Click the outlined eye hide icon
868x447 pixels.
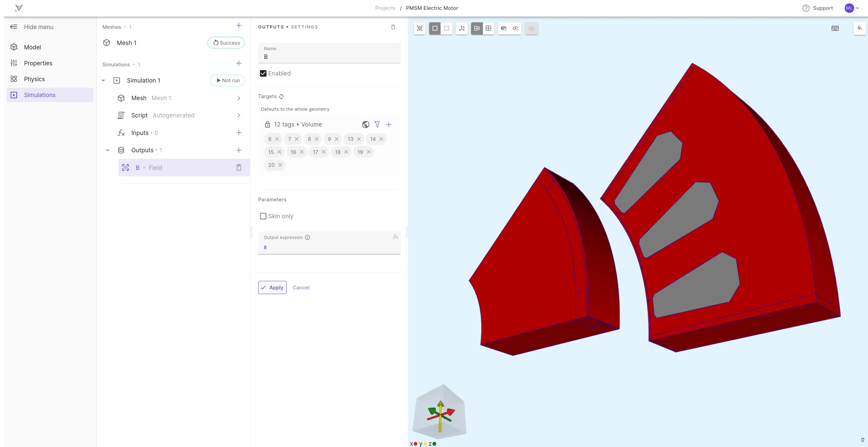tap(515, 28)
